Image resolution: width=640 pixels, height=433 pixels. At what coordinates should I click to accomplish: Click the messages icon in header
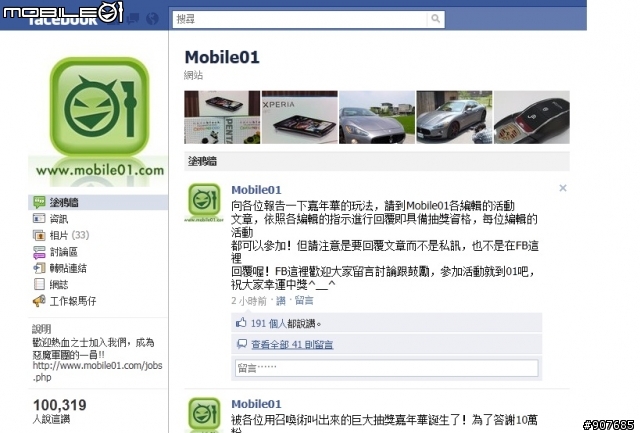(x=133, y=19)
